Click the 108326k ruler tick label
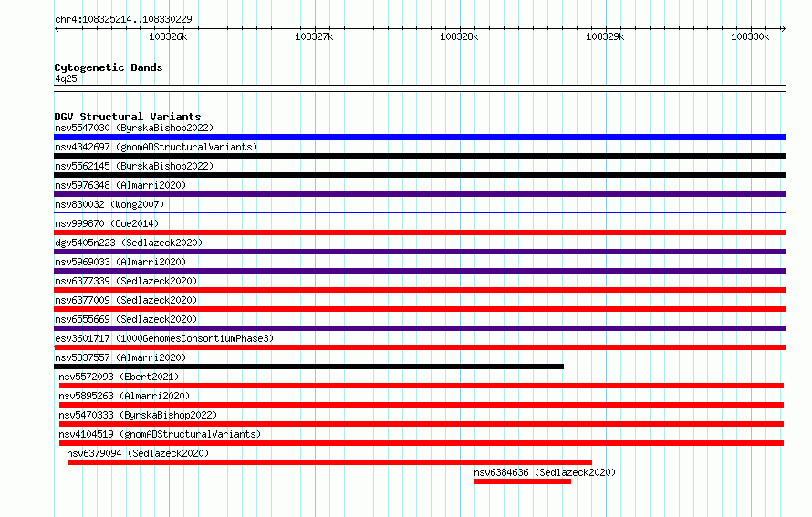The image size is (812, 517). 168,36
